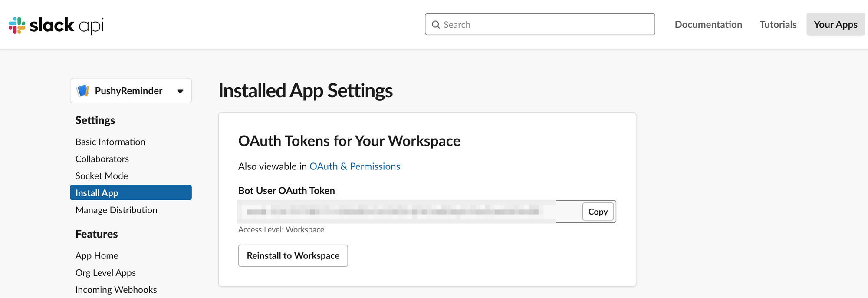Viewport: 868px width, 298px height.
Task: Click the Access Level: Workspace text
Action: pyautogui.click(x=281, y=230)
